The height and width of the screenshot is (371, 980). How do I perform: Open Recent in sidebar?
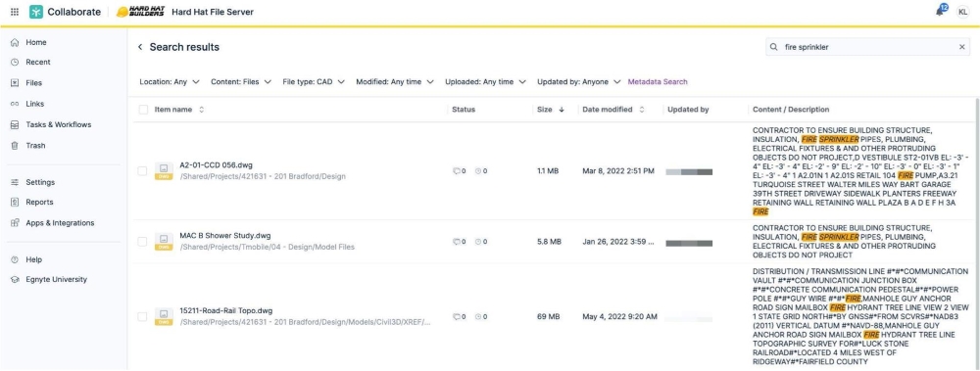coord(38,62)
